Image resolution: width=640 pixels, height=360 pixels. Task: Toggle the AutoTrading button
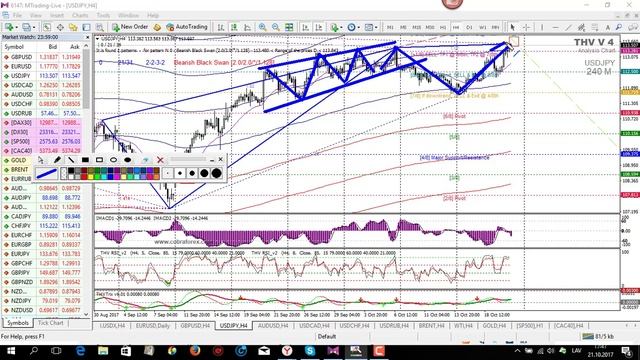click(187, 27)
